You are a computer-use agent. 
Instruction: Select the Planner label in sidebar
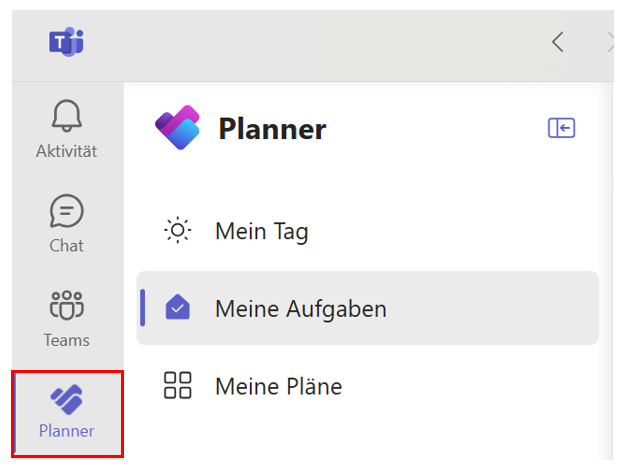coord(66,431)
